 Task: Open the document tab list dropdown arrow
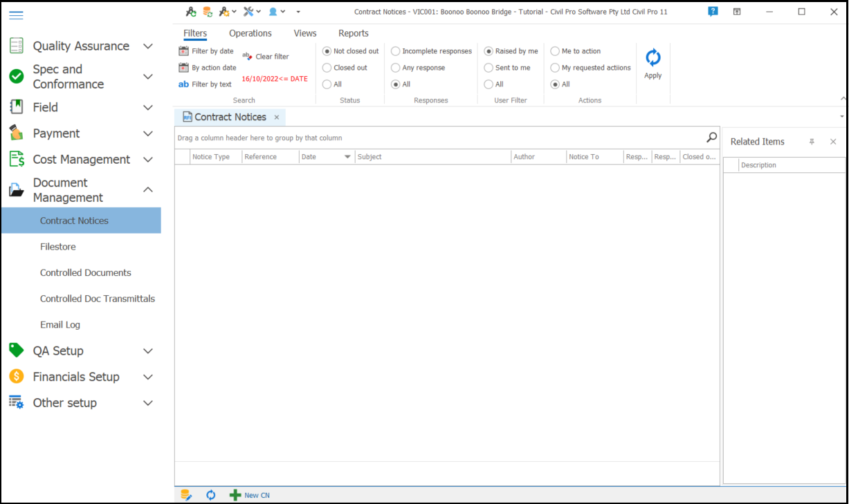click(842, 117)
